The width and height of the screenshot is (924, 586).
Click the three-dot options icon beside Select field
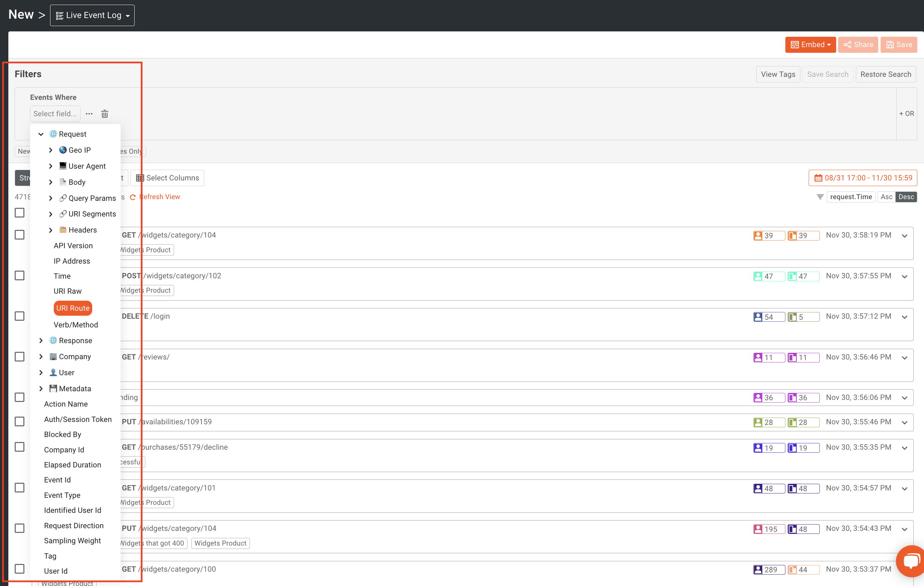(x=89, y=114)
